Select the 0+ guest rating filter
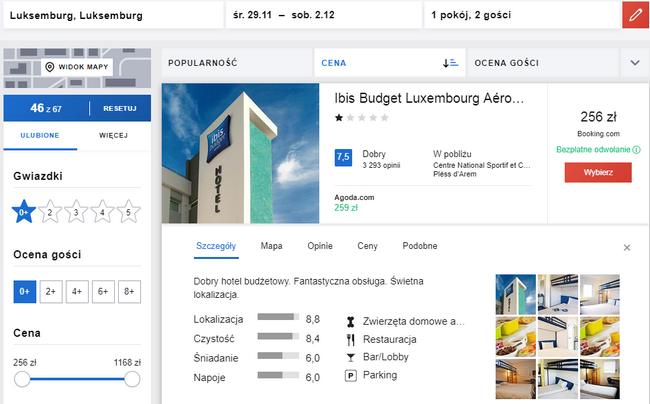650x404 pixels. [25, 292]
